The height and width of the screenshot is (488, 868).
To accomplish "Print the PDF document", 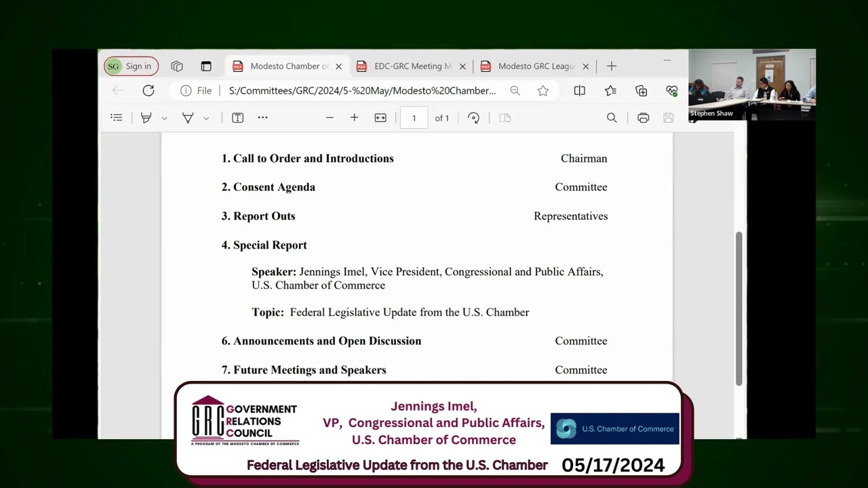I will tap(643, 118).
